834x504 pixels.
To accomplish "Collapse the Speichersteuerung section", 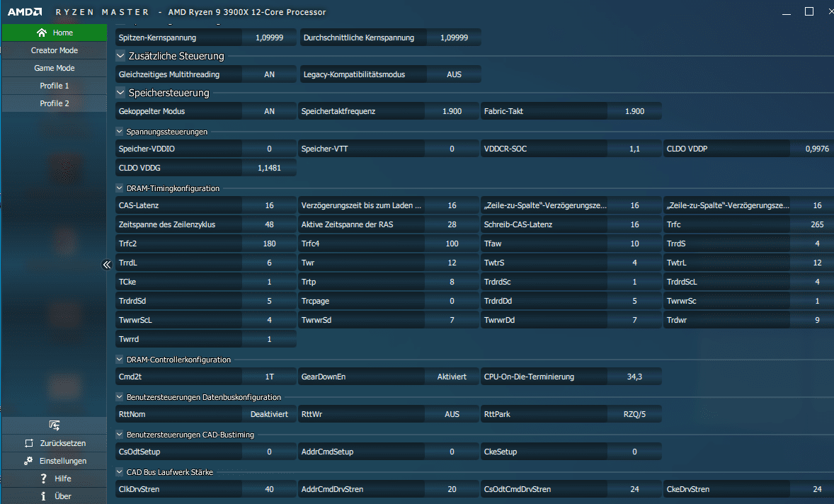I will (121, 93).
